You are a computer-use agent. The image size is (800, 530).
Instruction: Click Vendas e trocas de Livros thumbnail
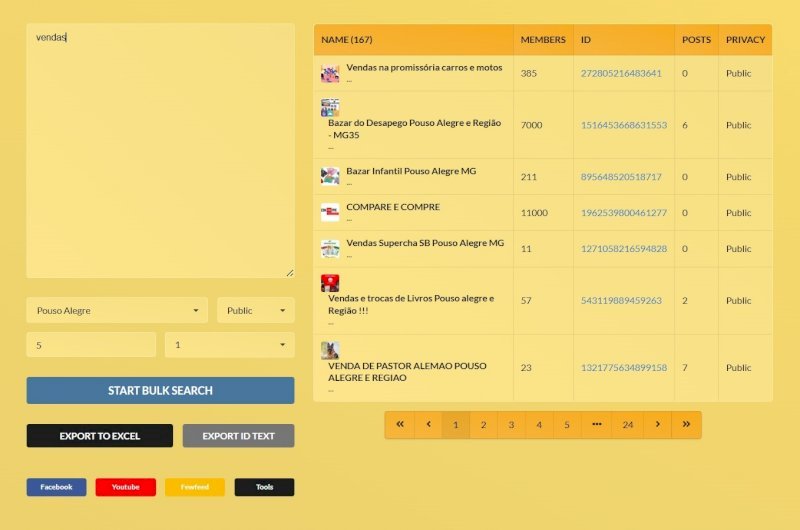(330, 283)
